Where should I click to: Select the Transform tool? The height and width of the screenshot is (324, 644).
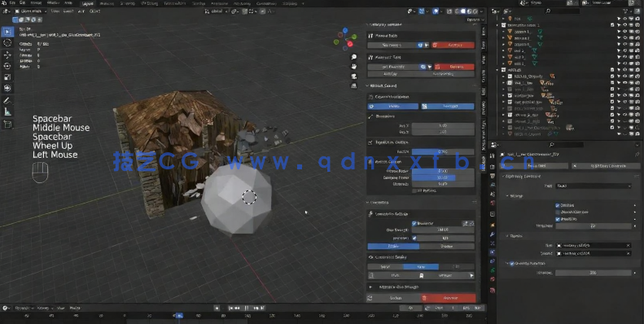(x=7, y=88)
